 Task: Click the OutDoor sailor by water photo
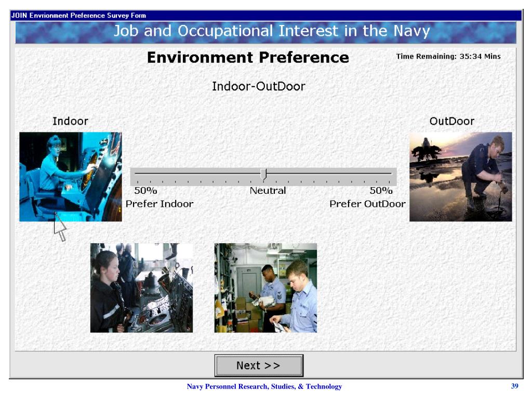pos(460,177)
